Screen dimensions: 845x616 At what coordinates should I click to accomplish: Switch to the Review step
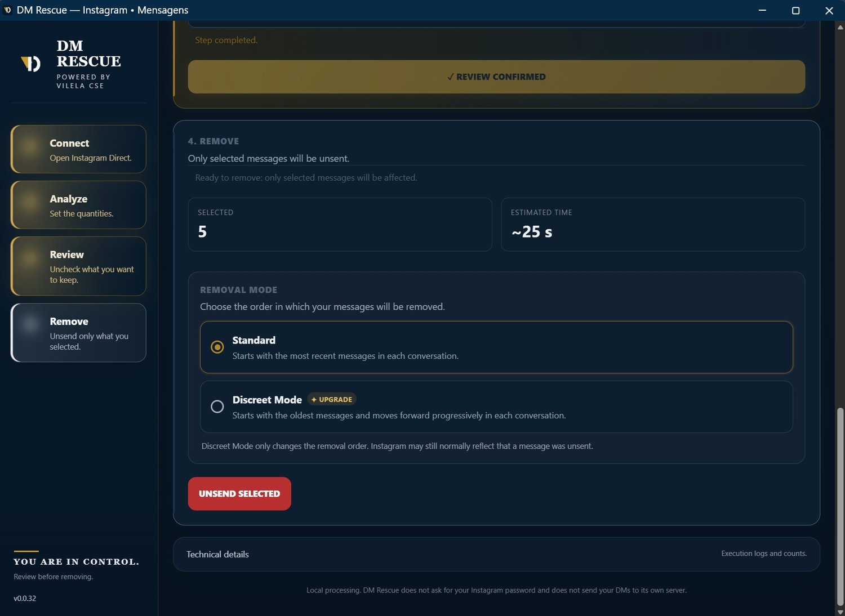(x=78, y=266)
